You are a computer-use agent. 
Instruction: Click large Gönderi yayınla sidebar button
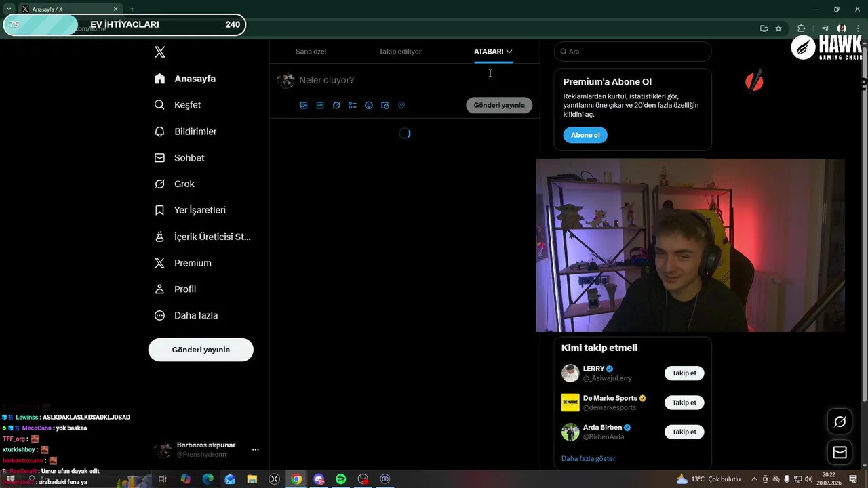point(201,350)
